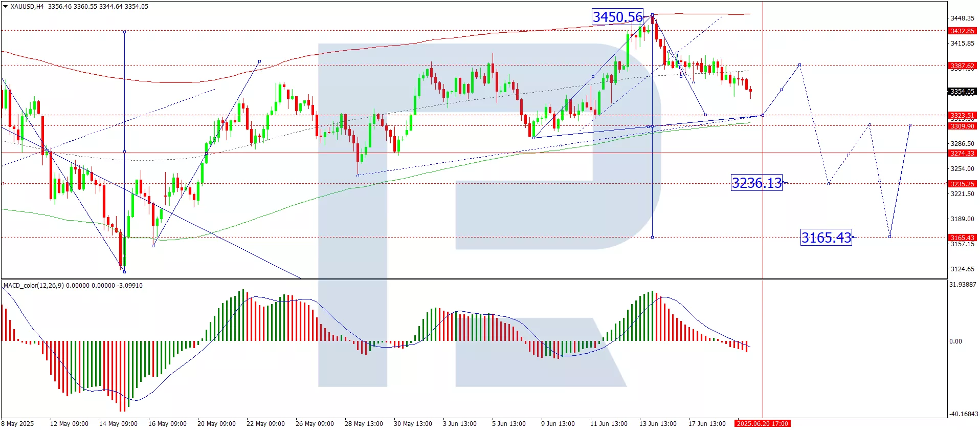This screenshot has width=980, height=430.
Task: Click the 31.93887 MACD scale maximum label
Action: coord(963,285)
